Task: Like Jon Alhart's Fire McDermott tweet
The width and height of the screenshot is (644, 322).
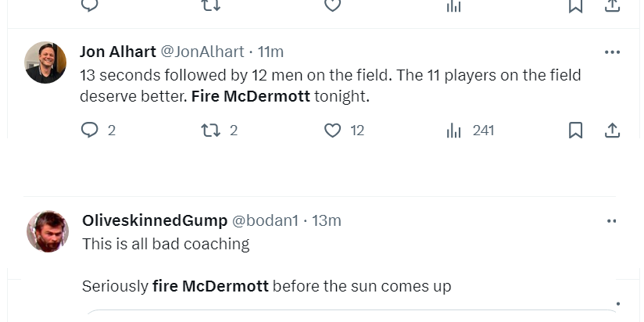Action: (333, 131)
